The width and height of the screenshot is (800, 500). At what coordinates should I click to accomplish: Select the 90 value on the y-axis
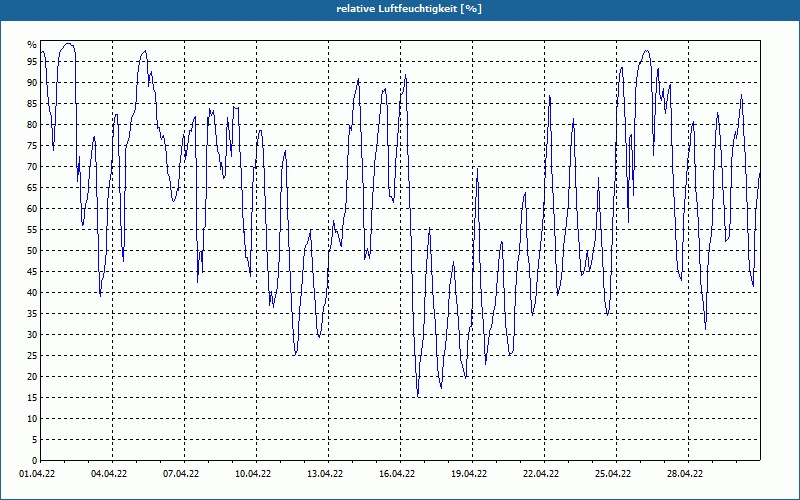[32, 83]
